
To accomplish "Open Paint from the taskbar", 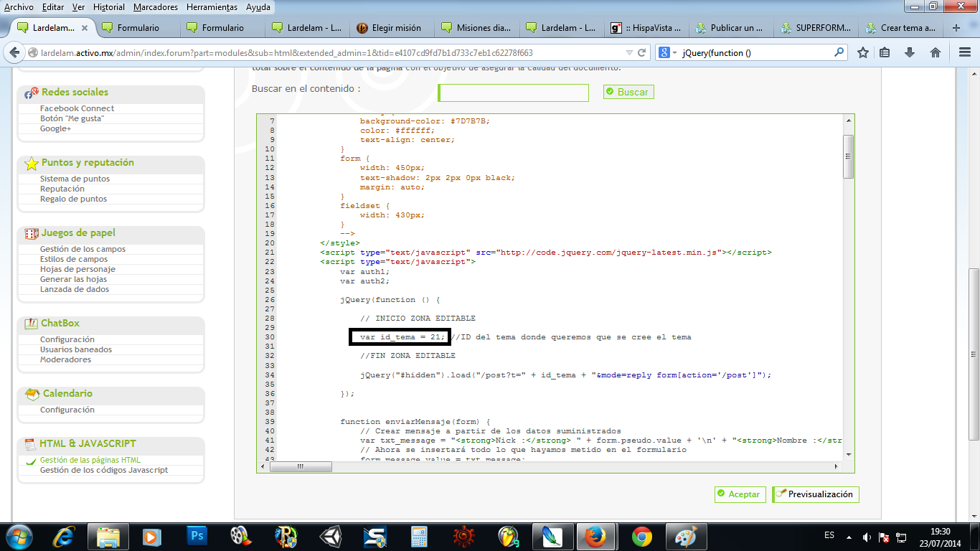I will click(x=687, y=537).
